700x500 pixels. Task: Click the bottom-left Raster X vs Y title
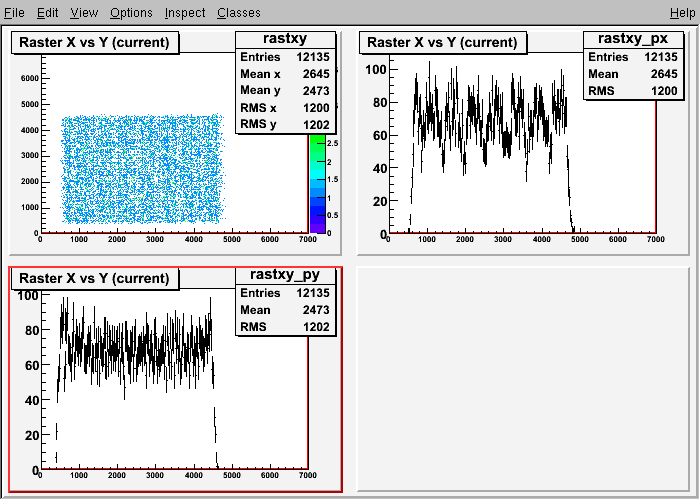(x=95, y=279)
